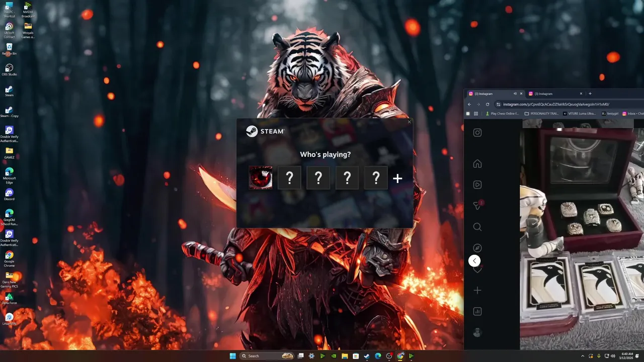This screenshot has width=644, height=362.
Task: Open Instagram Messages with notification badge
Action: pos(478,205)
